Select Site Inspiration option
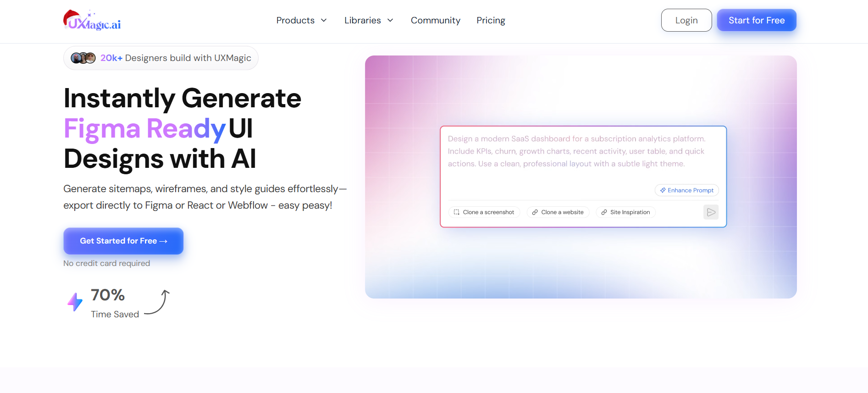868x393 pixels. [x=625, y=212]
